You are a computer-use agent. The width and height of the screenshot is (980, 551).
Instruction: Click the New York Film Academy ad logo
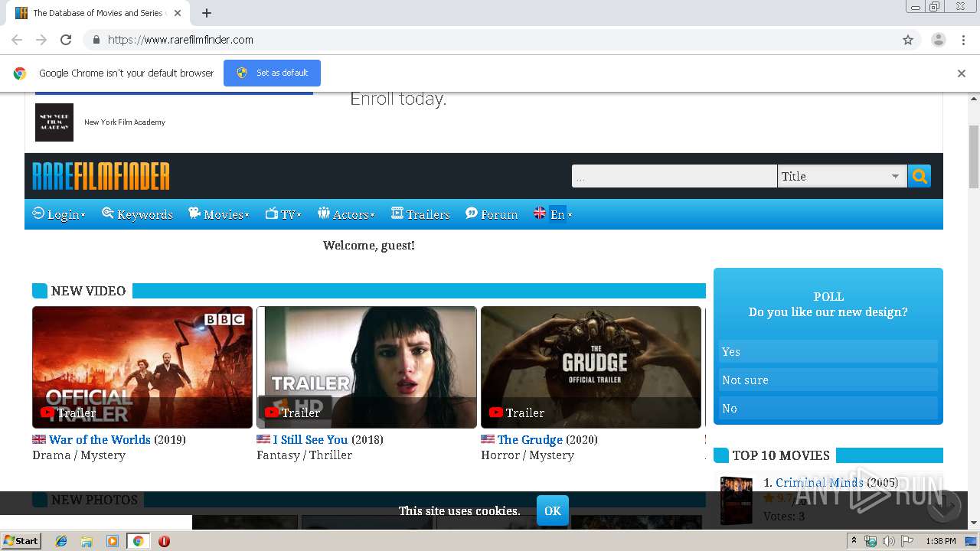tap(54, 122)
